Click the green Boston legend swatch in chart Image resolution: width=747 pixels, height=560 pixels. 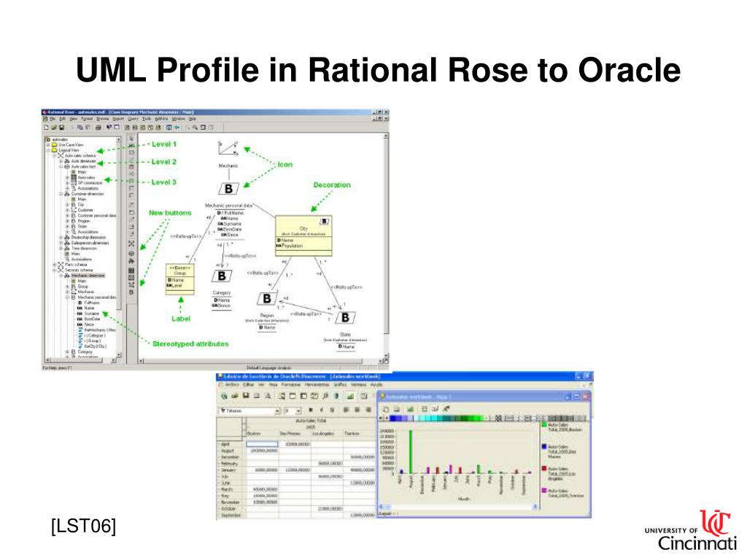click(x=544, y=425)
